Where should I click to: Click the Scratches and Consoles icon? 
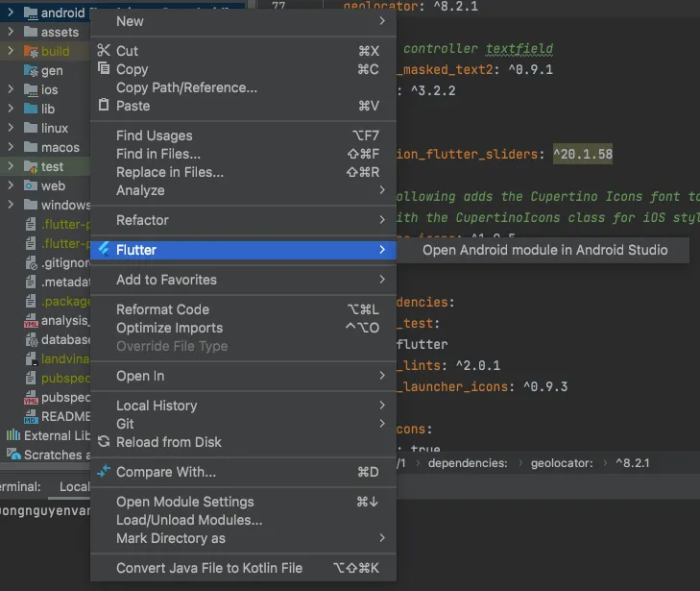[x=12, y=455]
